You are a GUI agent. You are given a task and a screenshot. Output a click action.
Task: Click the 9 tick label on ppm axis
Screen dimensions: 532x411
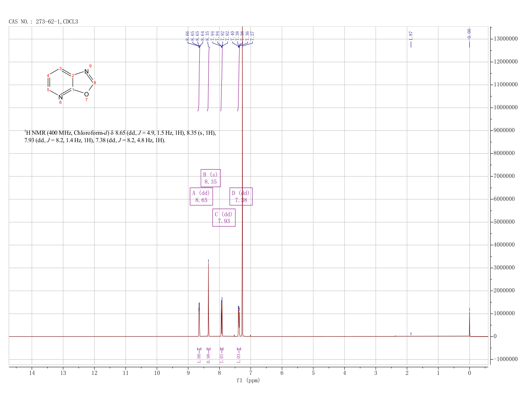click(188, 373)
